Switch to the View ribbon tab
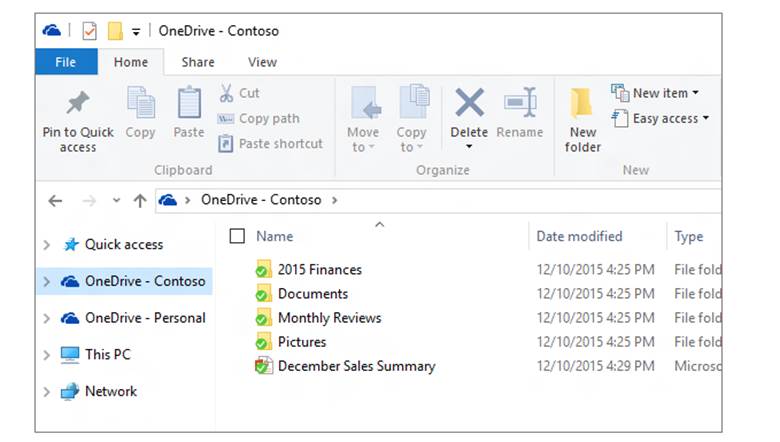 click(262, 62)
